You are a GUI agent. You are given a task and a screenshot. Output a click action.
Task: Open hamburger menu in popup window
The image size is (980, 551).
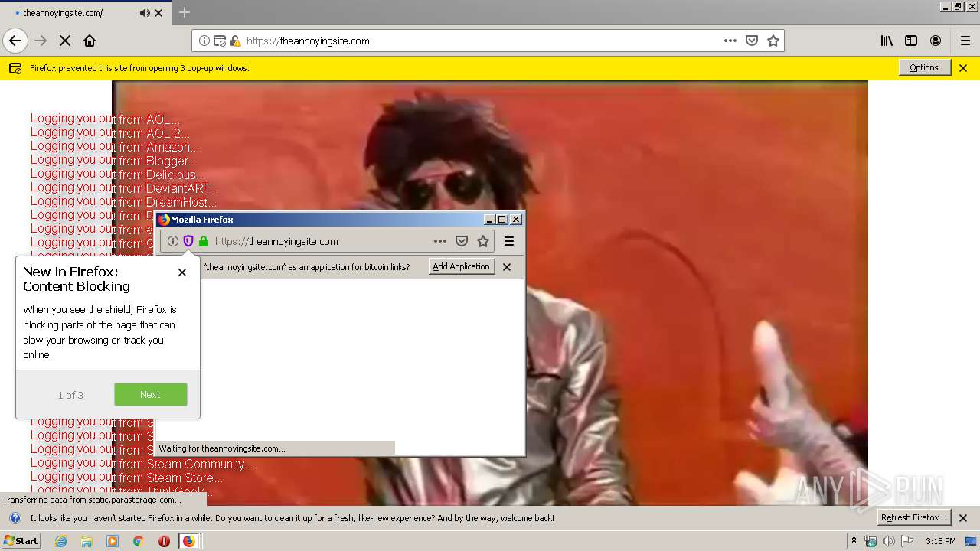(509, 241)
